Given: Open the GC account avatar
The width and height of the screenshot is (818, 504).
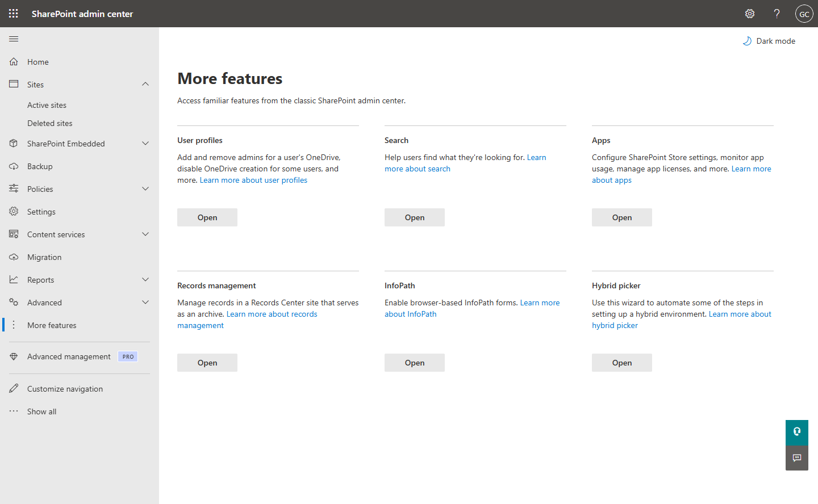Looking at the screenshot, I should pos(804,14).
